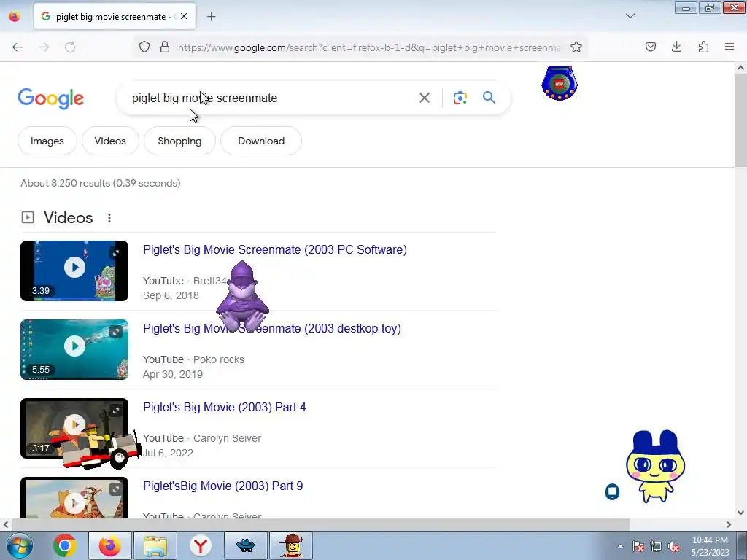Open network status tray icon
This screenshot has width=747, height=560.
coord(656,547)
